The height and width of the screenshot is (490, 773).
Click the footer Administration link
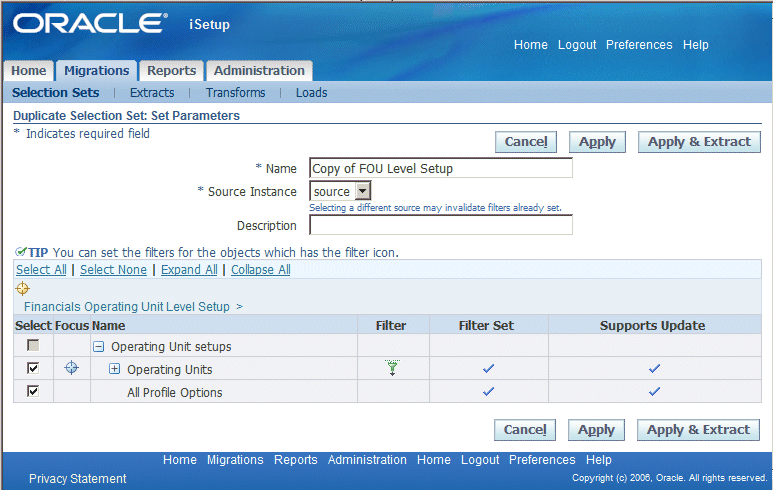click(x=367, y=460)
